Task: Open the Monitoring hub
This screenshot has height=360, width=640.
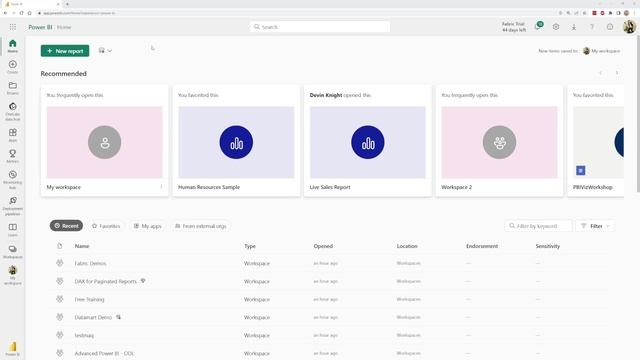Action: [13, 180]
